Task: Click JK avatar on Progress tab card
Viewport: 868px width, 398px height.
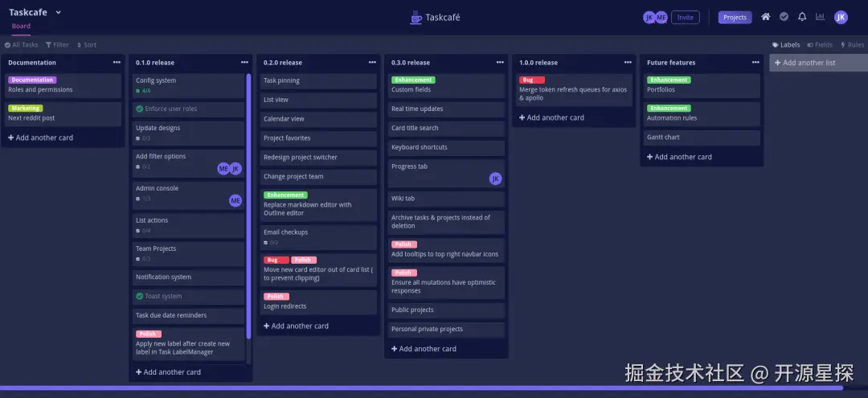Action: pyautogui.click(x=495, y=178)
